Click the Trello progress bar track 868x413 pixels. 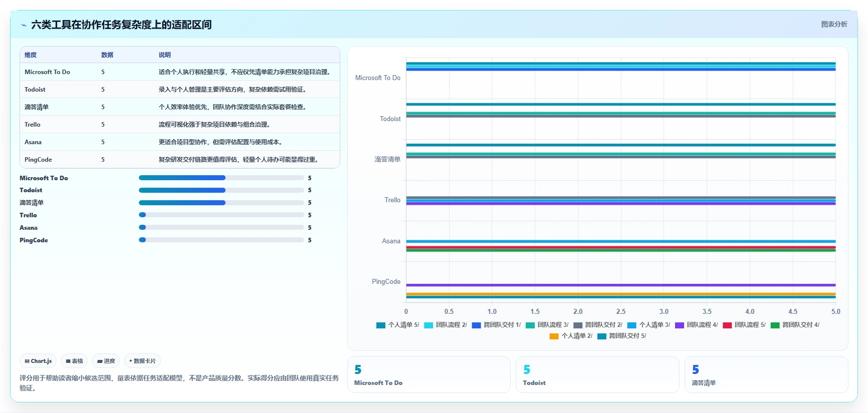222,215
